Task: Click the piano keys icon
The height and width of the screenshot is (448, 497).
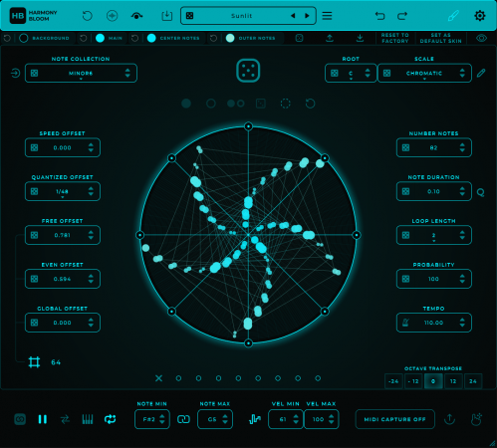Action: [x=88, y=419]
